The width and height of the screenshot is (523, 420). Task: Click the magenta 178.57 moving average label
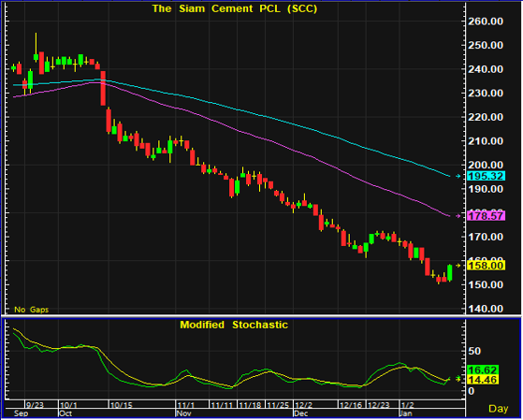pyautogui.click(x=487, y=216)
